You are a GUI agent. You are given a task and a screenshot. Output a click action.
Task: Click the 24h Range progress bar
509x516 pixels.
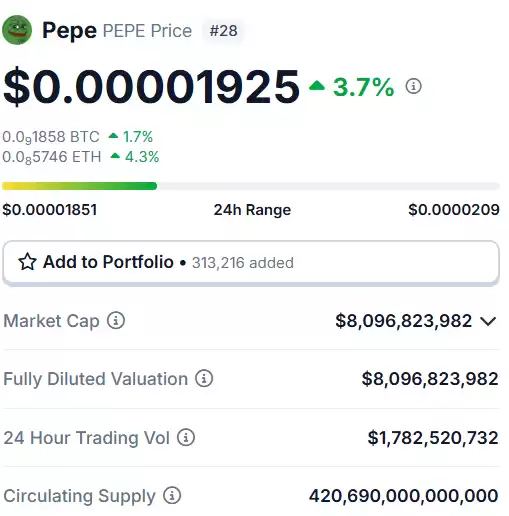pos(251,186)
